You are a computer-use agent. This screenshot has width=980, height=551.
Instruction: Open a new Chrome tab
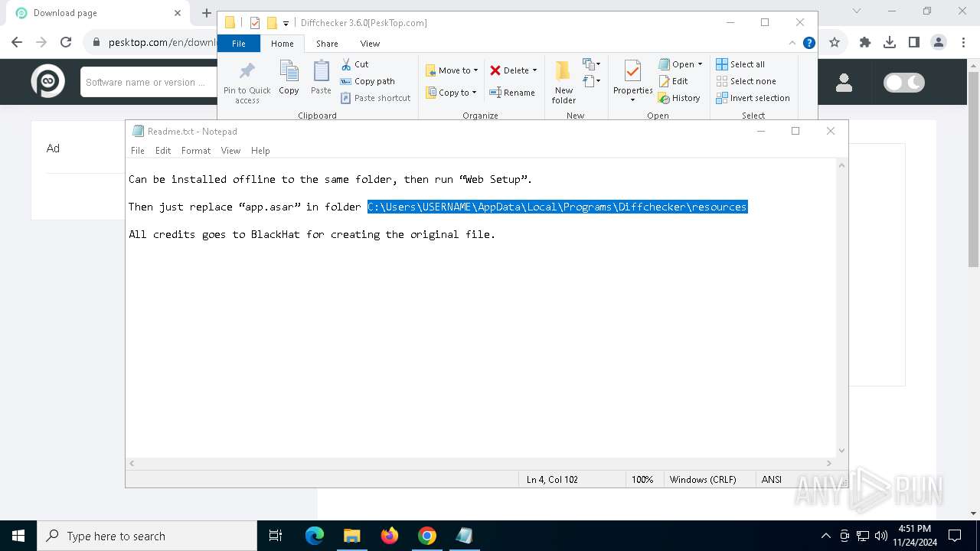(x=207, y=13)
